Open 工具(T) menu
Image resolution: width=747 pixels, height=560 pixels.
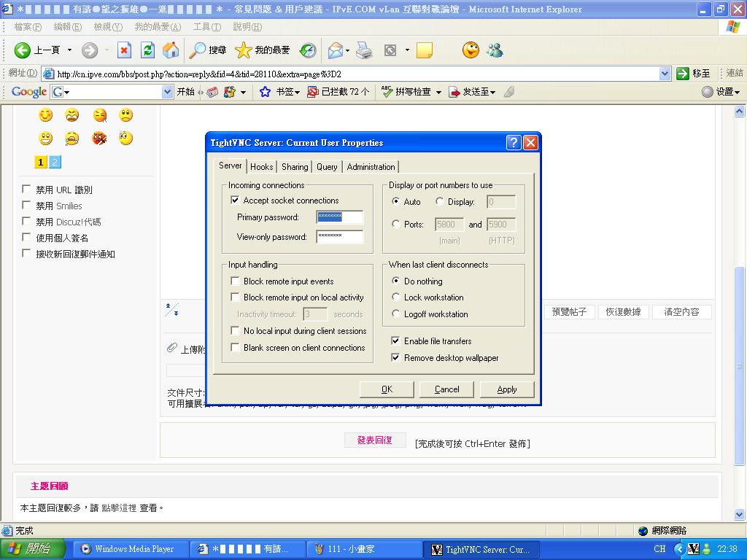point(206,27)
